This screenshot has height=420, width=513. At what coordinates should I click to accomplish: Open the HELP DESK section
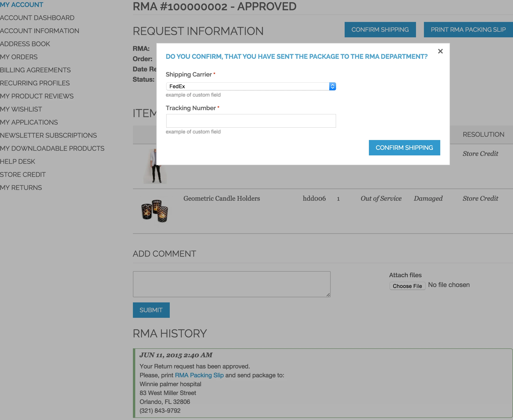[17, 161]
